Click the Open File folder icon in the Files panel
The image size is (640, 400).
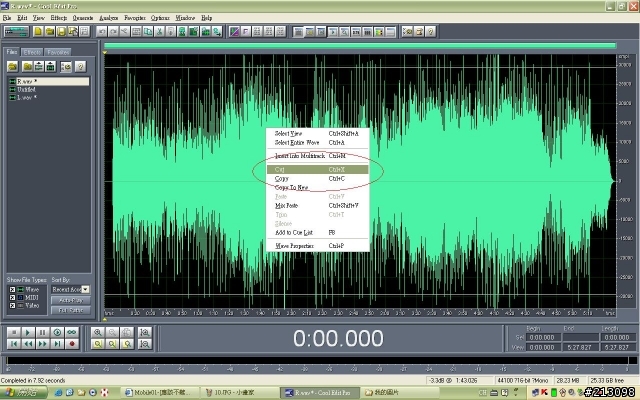click(x=13, y=66)
